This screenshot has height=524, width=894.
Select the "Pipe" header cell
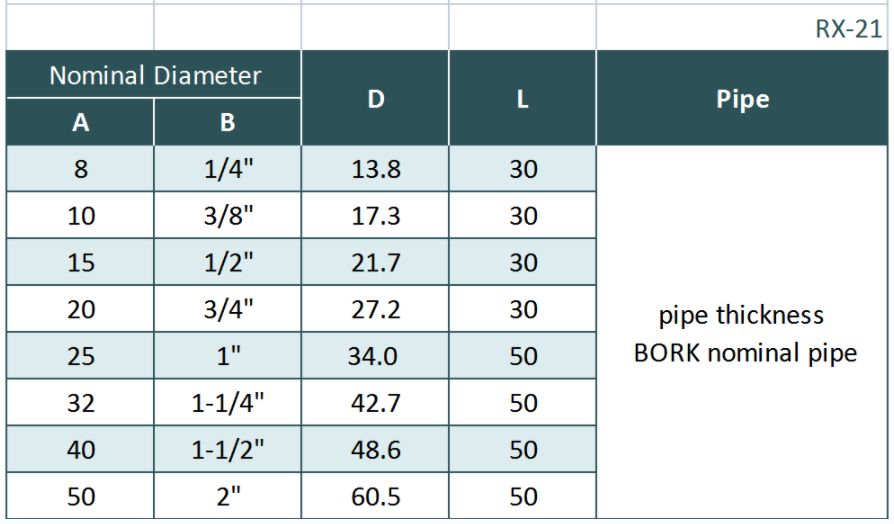(743, 99)
